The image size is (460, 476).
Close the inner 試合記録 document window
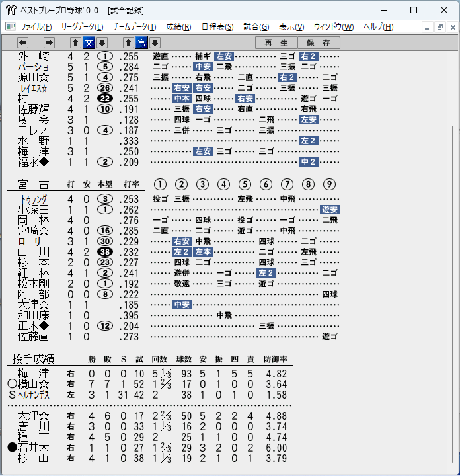[x=453, y=28]
